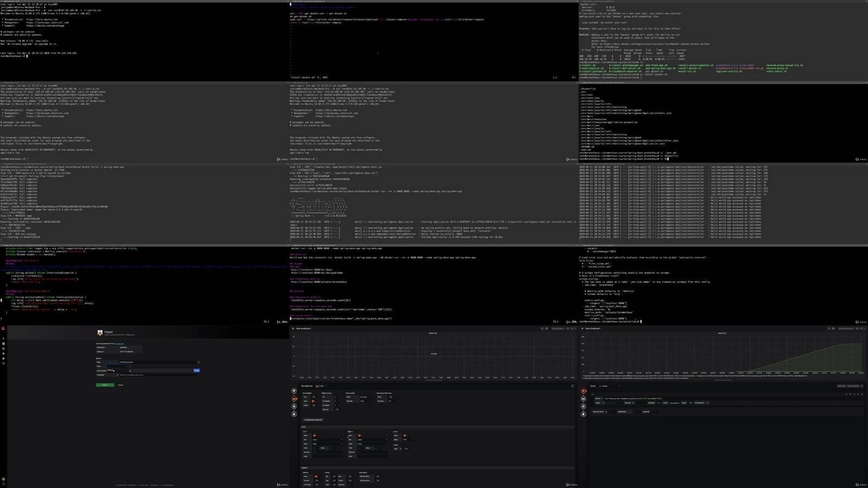Click install-docker.sh in top-right terminal listing
The width and height of the screenshot is (868, 488).
690,68
